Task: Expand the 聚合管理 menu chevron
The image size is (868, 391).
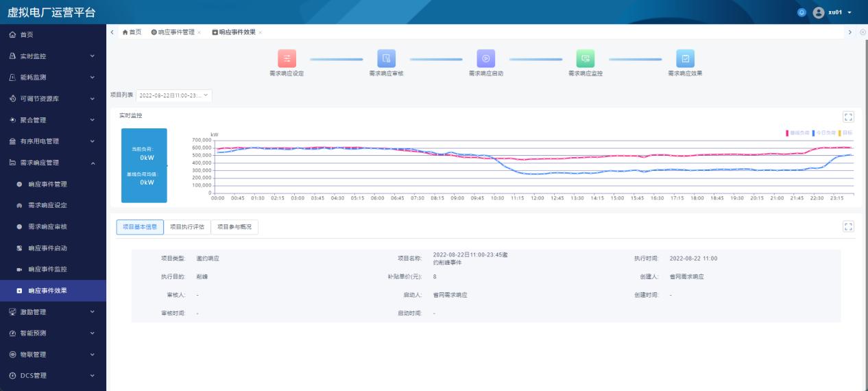Action: pos(93,120)
